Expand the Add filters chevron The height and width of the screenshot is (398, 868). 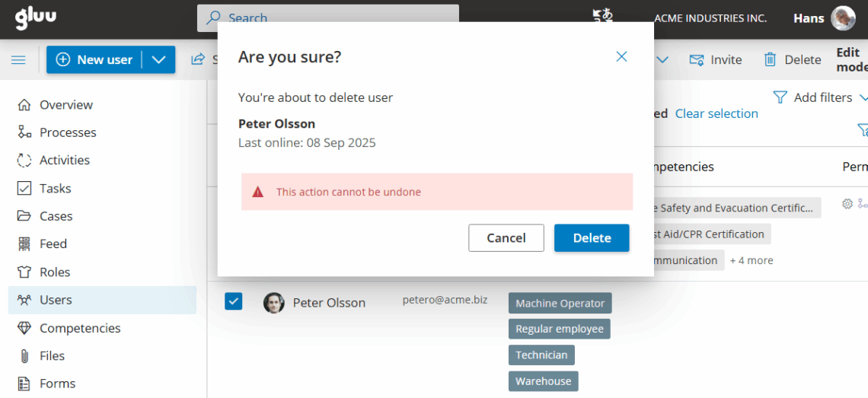point(863,97)
